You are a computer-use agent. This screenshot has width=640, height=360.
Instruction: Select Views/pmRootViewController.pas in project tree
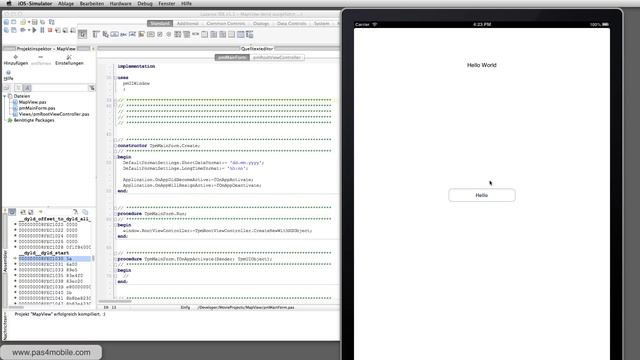[54, 114]
